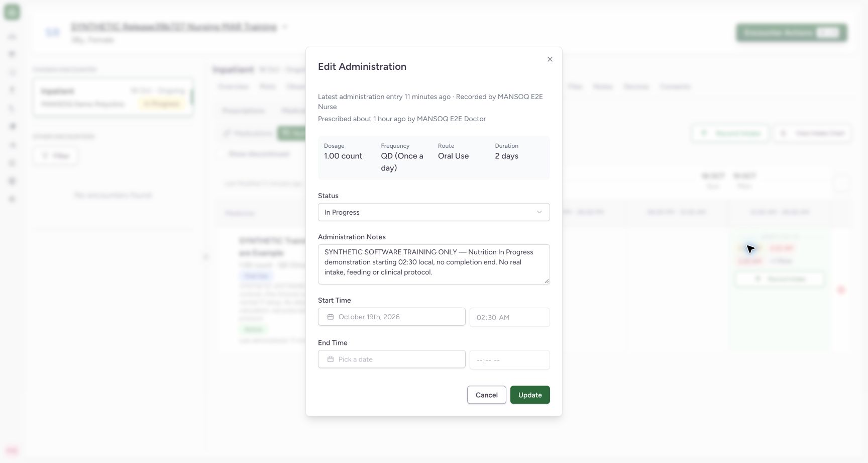Click the Prescribed about 1 hour ago line

point(402,119)
